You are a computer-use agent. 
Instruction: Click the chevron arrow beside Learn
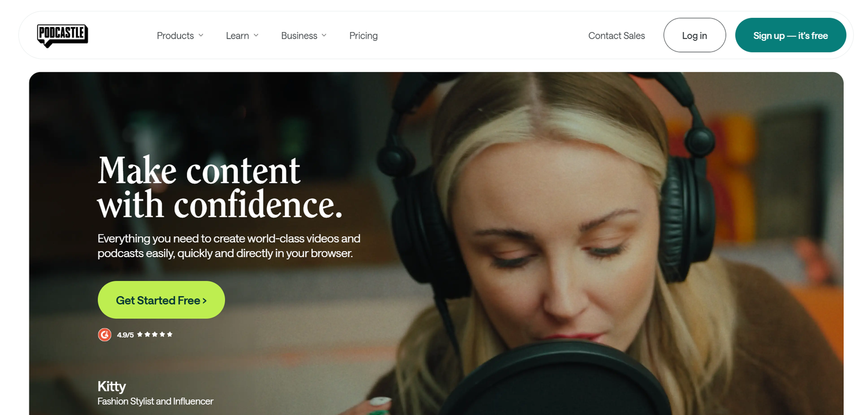click(x=256, y=35)
